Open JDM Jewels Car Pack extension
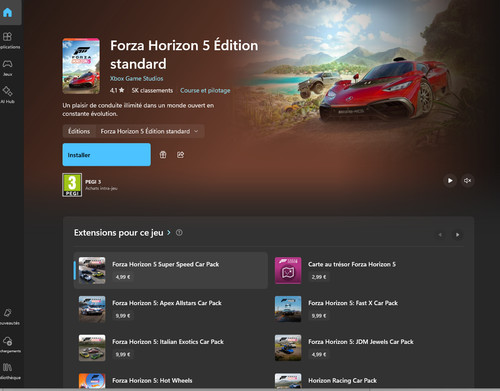The height and width of the screenshot is (391, 500). (367, 348)
